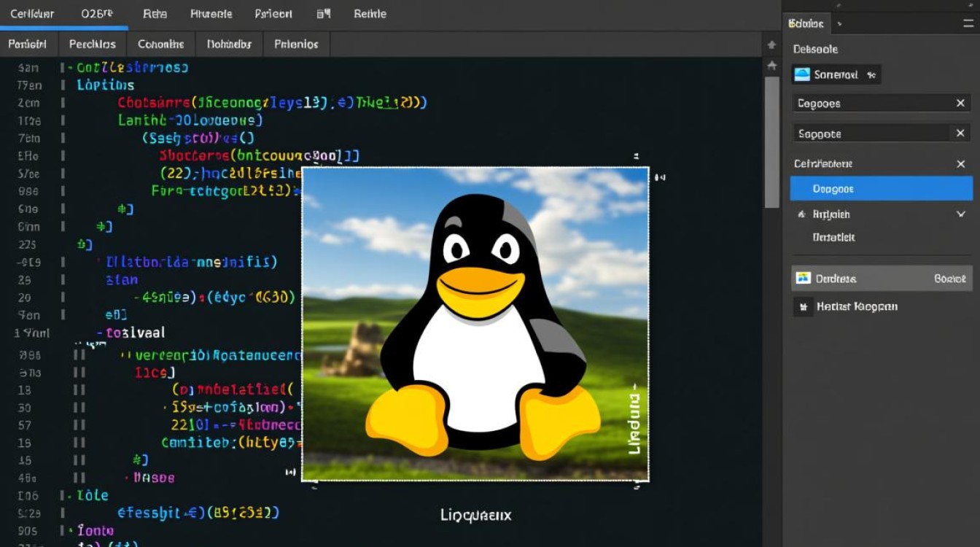Switch to the "Cononhe" tab
980x547 pixels.
pos(160,44)
